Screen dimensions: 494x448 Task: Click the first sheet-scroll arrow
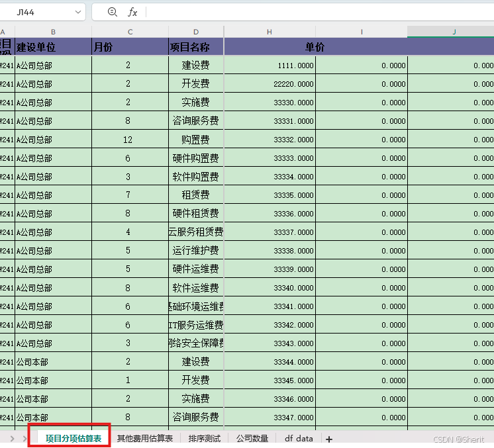point(13,438)
